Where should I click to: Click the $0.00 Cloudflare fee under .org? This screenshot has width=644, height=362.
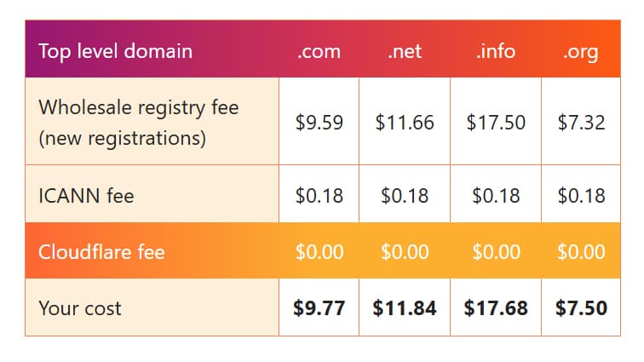[x=581, y=252]
